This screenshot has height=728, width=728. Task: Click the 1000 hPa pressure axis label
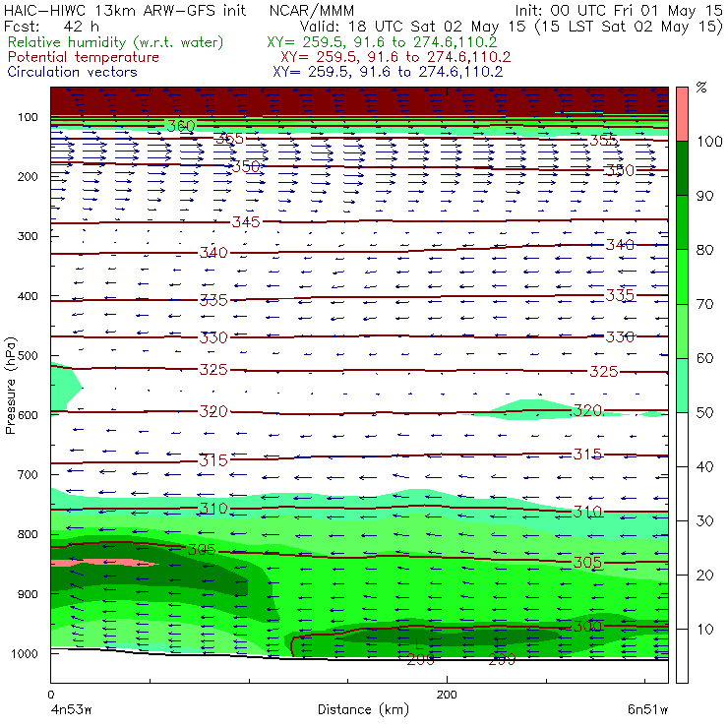[25, 653]
